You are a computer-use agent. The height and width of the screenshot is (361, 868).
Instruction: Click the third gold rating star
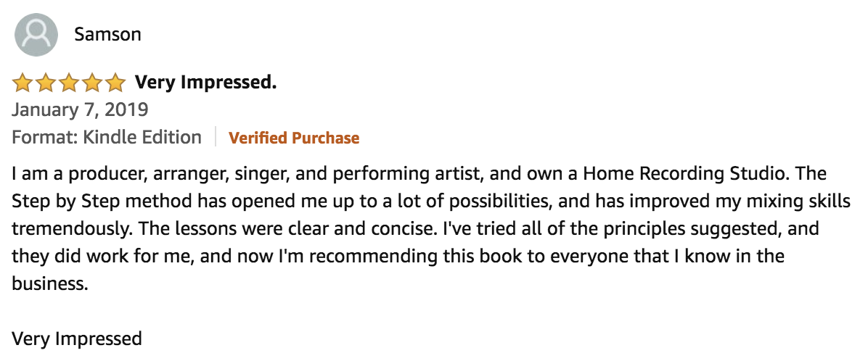[69, 83]
